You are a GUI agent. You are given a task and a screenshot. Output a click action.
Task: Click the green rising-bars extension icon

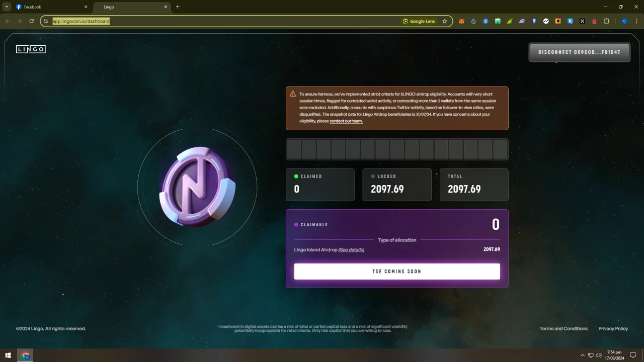[x=510, y=21]
